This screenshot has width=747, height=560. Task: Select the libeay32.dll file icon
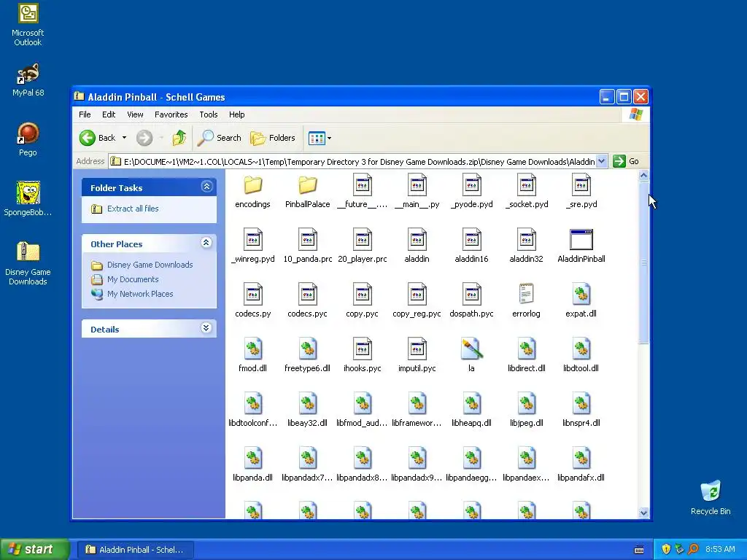[x=308, y=403]
